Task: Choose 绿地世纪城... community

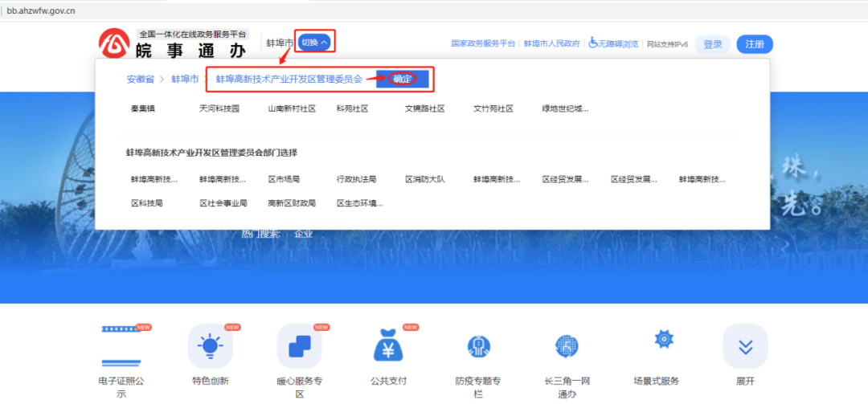Action: [565, 109]
